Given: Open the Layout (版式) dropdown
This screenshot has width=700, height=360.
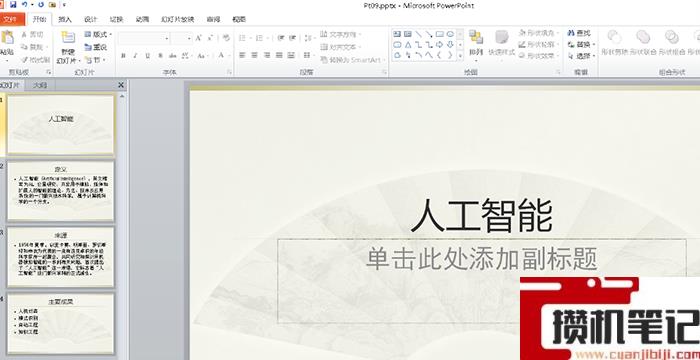Looking at the screenshot, I should coord(98,34).
